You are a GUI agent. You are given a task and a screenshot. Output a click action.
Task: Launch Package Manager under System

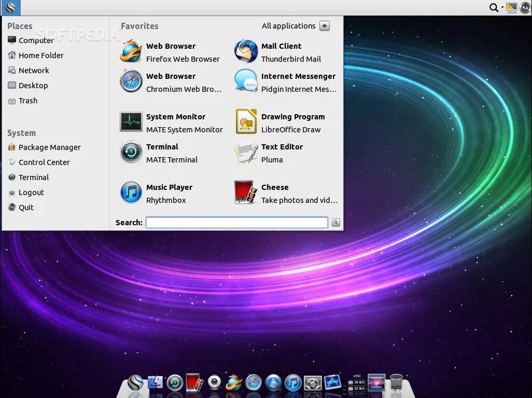coord(44,147)
